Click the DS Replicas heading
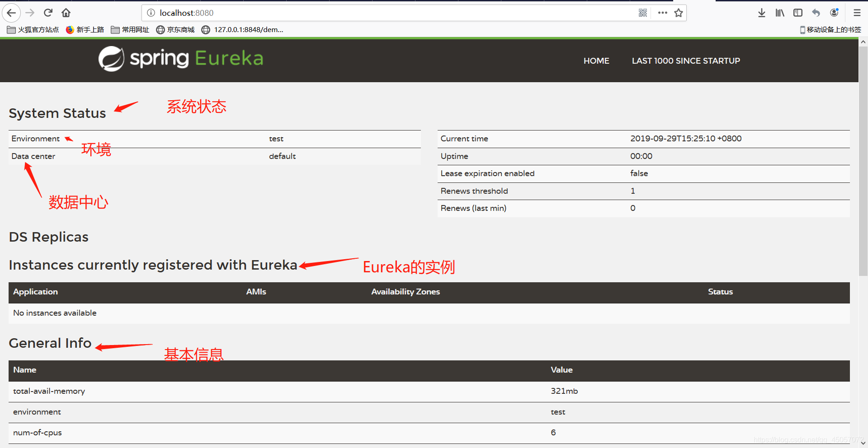868x448 pixels. [x=49, y=237]
